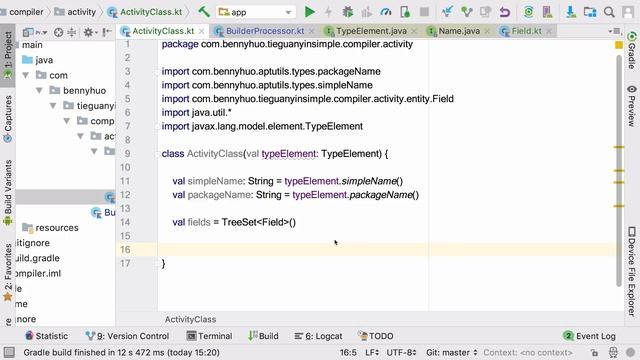Open the app run configuration dropdown

point(256,12)
